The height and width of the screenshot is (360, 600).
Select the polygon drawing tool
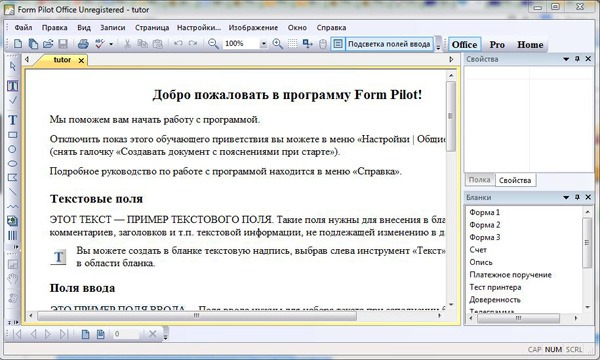[x=13, y=178]
